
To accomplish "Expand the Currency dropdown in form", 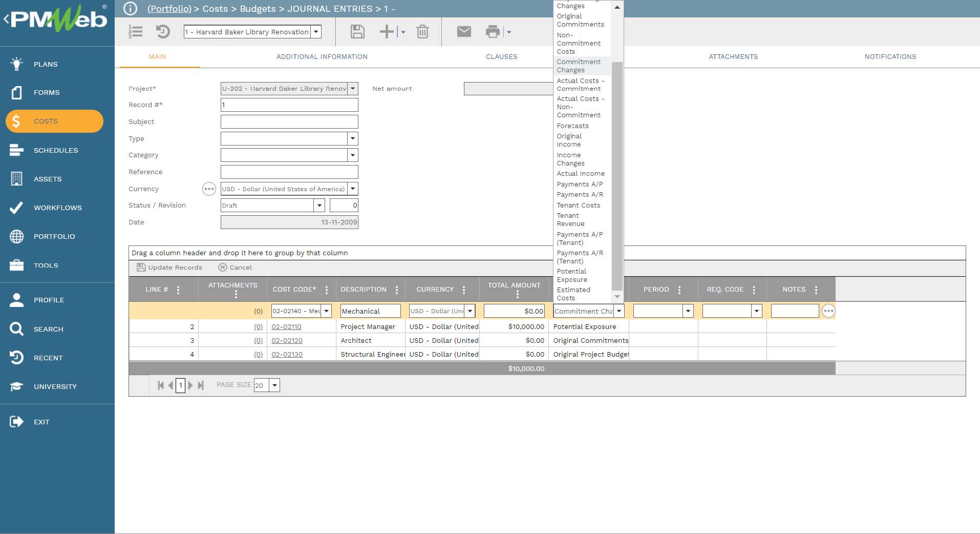I will (x=353, y=189).
